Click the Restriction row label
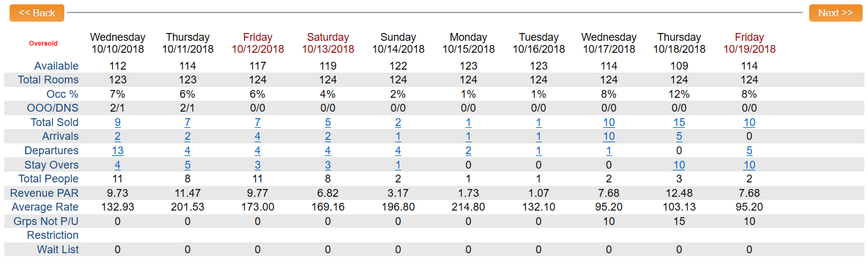 (53, 235)
